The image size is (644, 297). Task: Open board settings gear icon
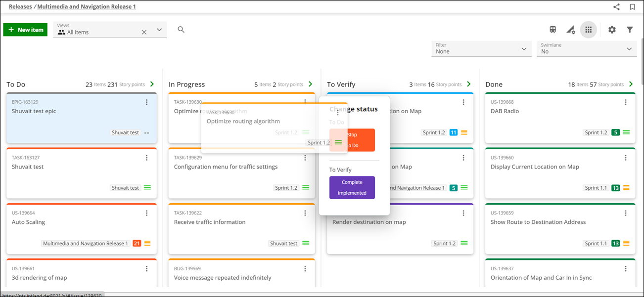coord(612,30)
